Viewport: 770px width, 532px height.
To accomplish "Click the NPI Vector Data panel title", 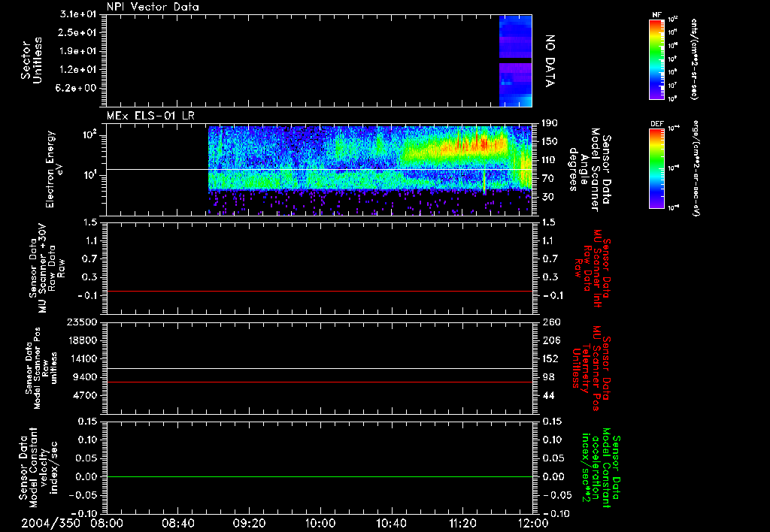I will coord(153,7).
